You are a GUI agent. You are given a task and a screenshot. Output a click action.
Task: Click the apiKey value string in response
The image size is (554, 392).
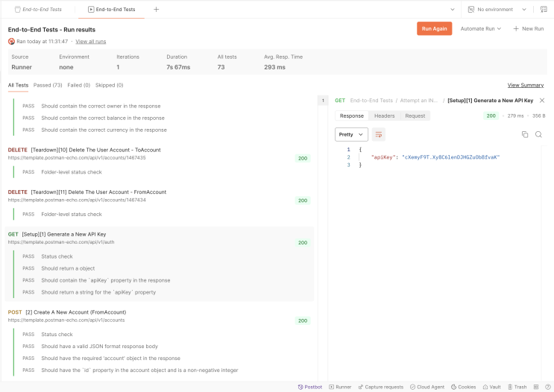point(451,157)
